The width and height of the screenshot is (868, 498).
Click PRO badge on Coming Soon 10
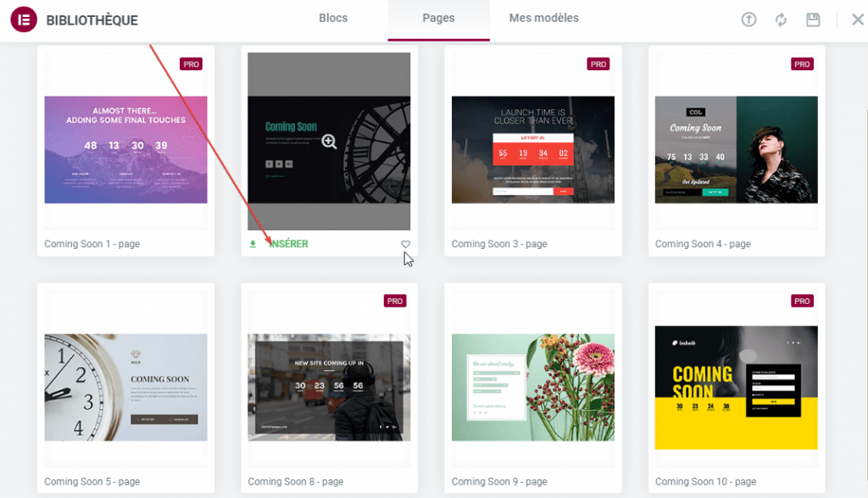tap(802, 301)
